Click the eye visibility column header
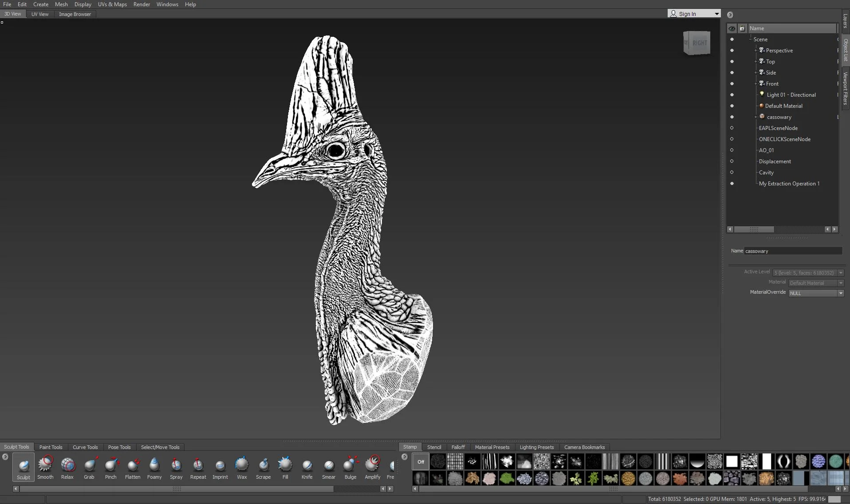This screenshot has width=850, height=504. (x=732, y=28)
